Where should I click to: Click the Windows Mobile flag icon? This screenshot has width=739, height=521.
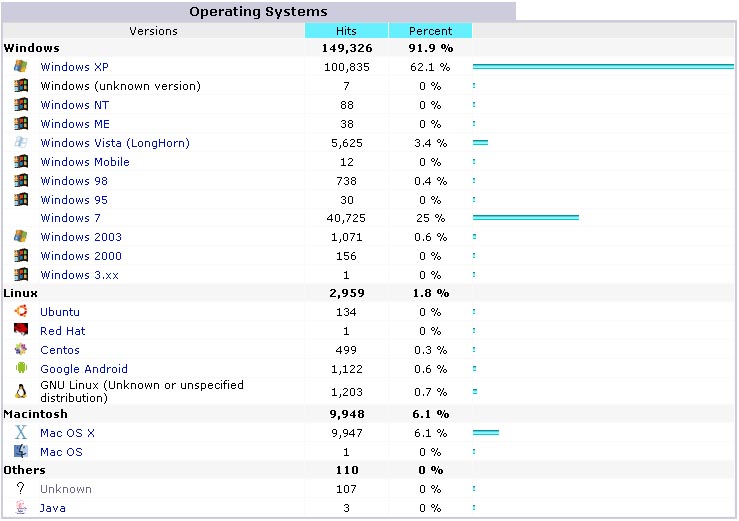[x=21, y=161]
